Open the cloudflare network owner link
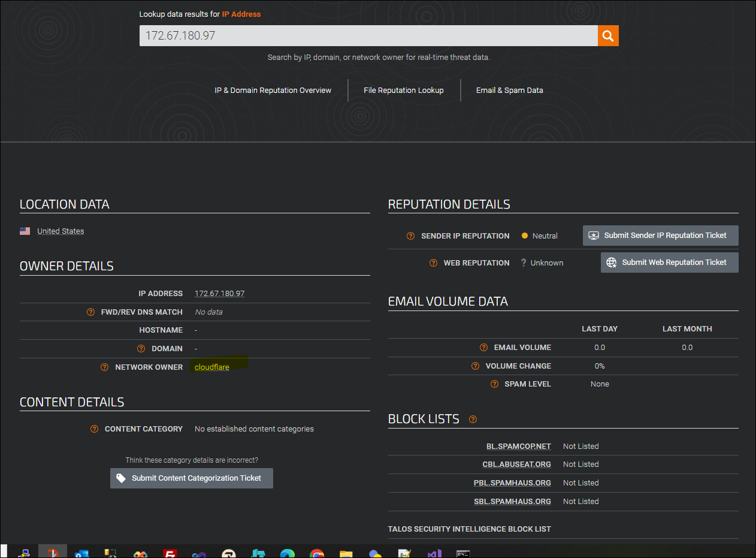The width and height of the screenshot is (756, 558). 211,367
